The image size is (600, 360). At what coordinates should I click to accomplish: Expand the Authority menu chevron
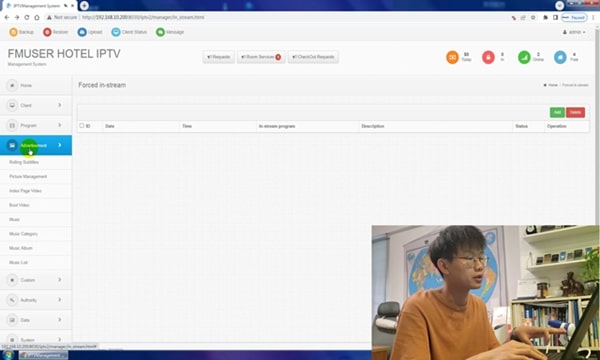pyautogui.click(x=60, y=300)
